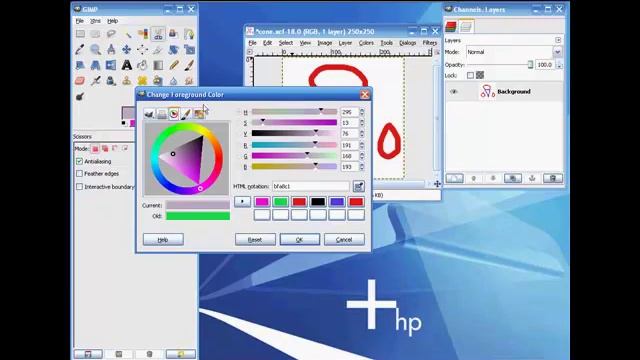This screenshot has height=360, width=640.
Task: Pick the green swatch from color history
Action: [281, 202]
